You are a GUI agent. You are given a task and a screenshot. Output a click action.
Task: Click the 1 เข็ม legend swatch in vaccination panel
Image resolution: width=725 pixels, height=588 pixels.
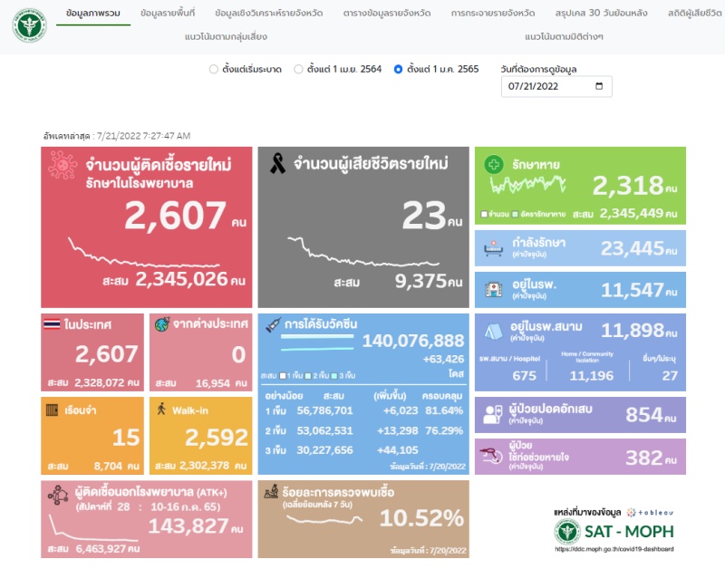coord(284,375)
